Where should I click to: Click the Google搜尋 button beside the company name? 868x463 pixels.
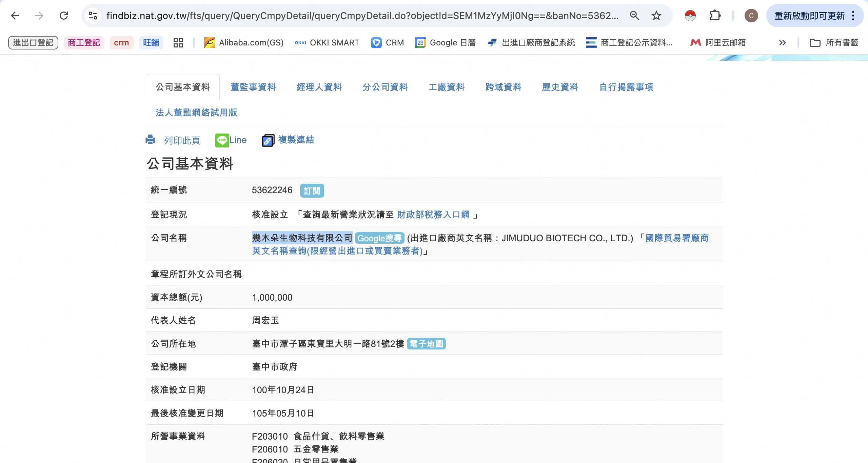tap(379, 238)
